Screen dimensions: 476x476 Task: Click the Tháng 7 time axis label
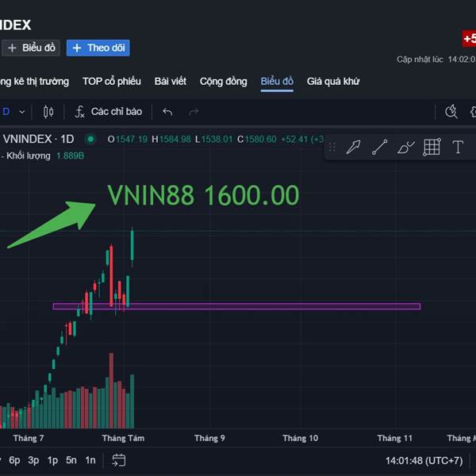click(29, 438)
